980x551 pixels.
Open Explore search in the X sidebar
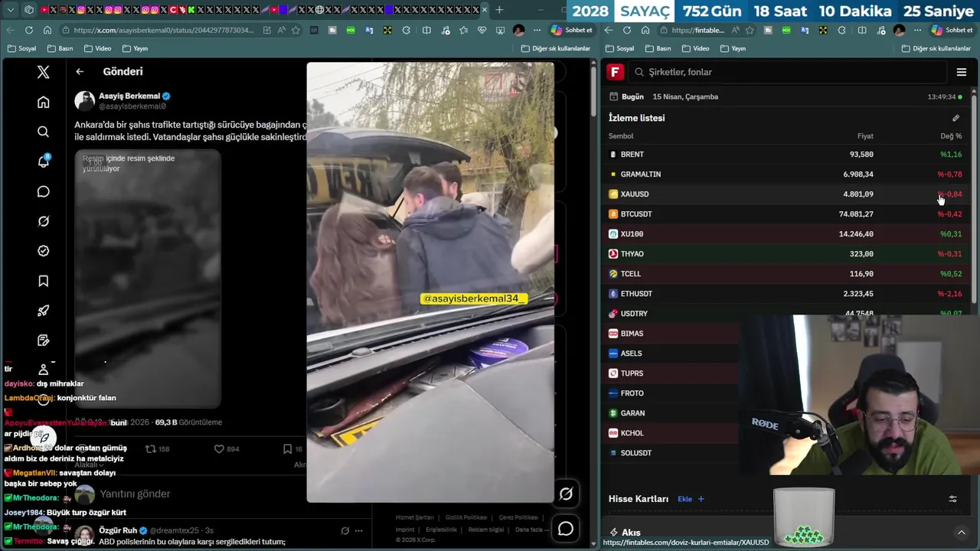[x=44, y=132]
